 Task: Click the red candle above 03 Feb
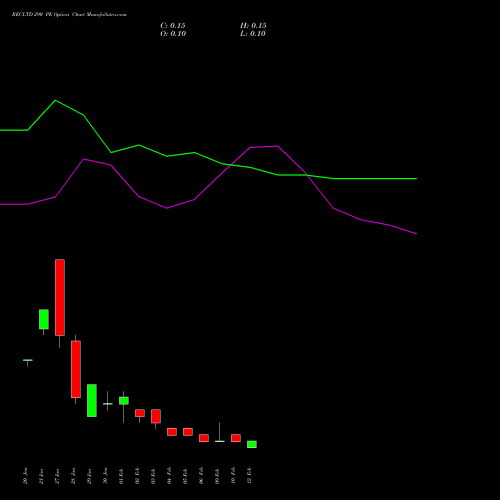[156, 416]
